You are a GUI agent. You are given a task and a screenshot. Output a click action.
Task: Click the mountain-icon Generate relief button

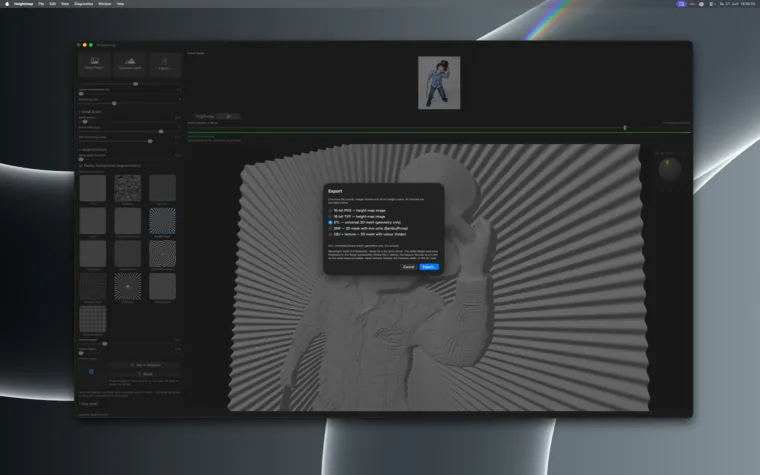pos(130,64)
